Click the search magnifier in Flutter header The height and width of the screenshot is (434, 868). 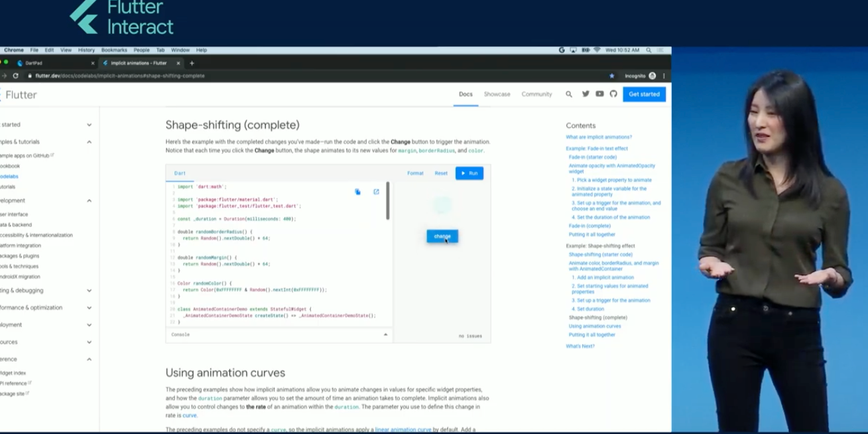tap(569, 94)
